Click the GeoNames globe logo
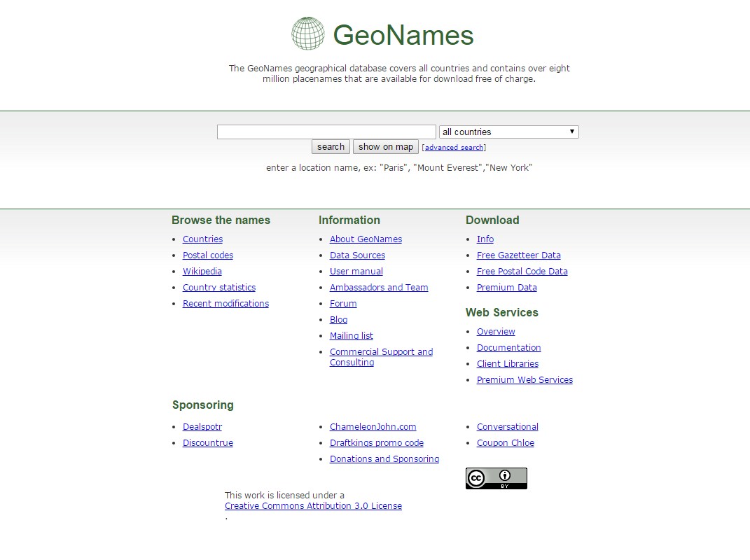The image size is (750, 560). pos(308,34)
